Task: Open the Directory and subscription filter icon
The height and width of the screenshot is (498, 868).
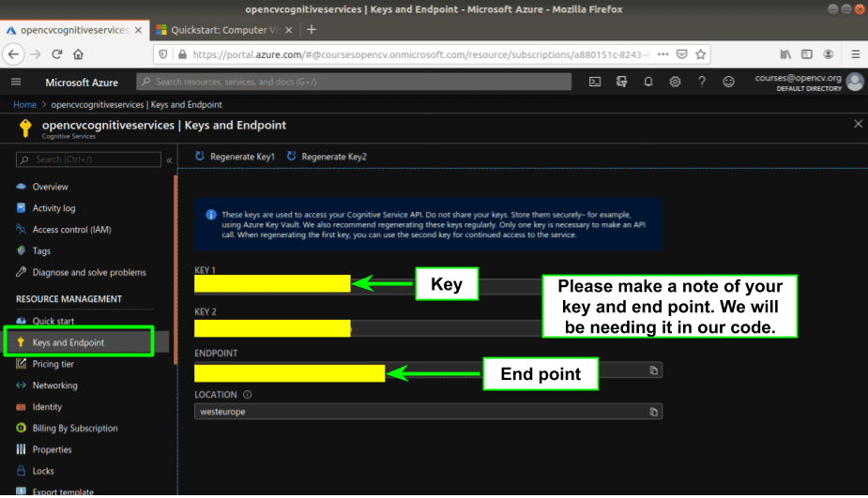Action: pyautogui.click(x=621, y=82)
